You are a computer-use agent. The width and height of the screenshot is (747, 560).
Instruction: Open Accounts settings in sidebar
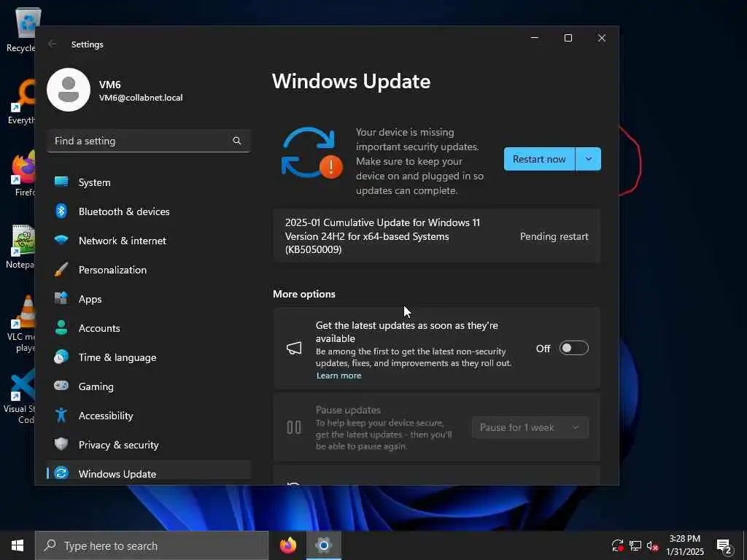pos(149,327)
